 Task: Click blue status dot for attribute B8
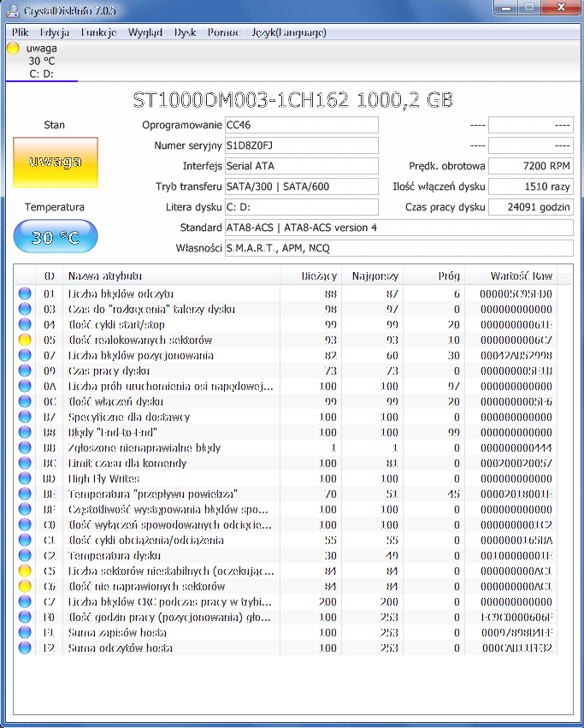(25, 432)
